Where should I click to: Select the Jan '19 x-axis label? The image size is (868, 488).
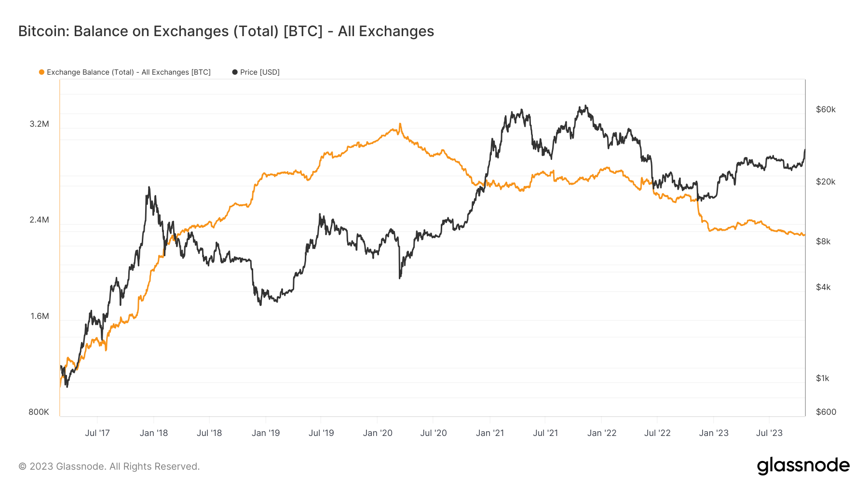coord(266,433)
